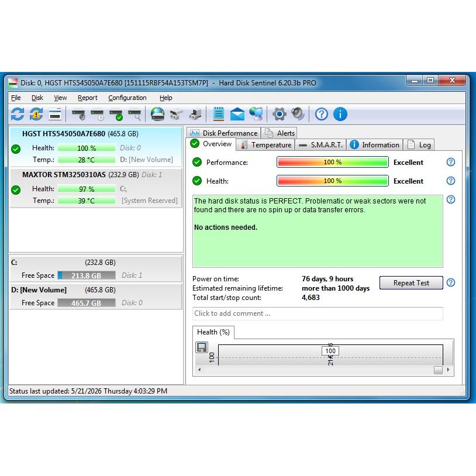
Task: Click the disk panel window toolbar icon
Action: [55, 115]
